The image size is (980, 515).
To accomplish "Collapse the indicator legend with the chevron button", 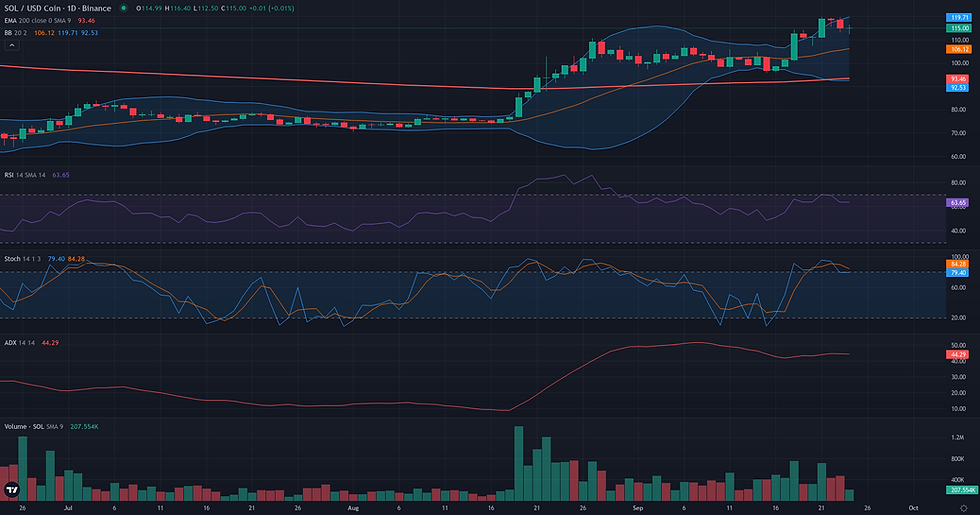I will (12, 45).
